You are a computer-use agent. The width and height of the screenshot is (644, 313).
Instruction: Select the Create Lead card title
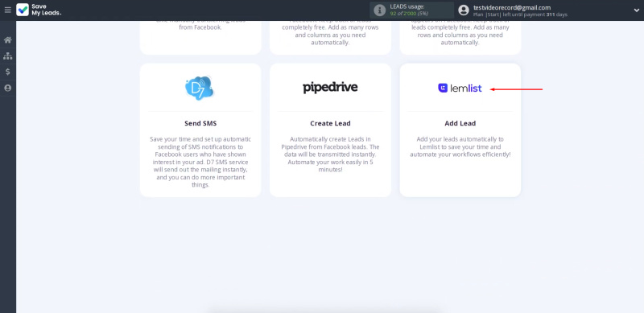[x=330, y=123]
